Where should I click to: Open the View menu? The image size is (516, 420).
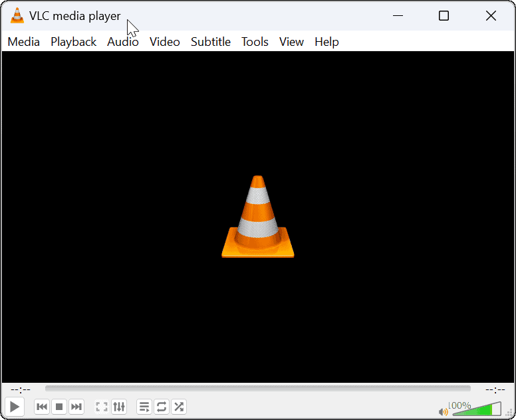[x=291, y=42]
